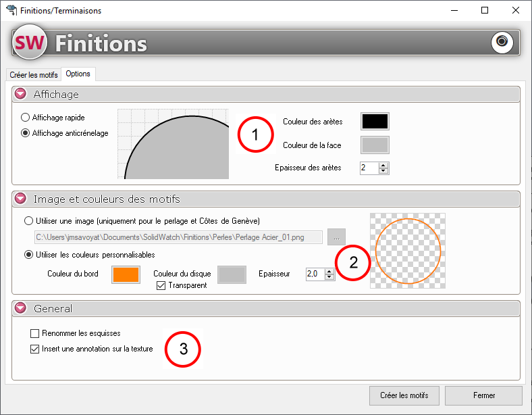Disable Insert une annotation sur la texture

pyautogui.click(x=35, y=349)
